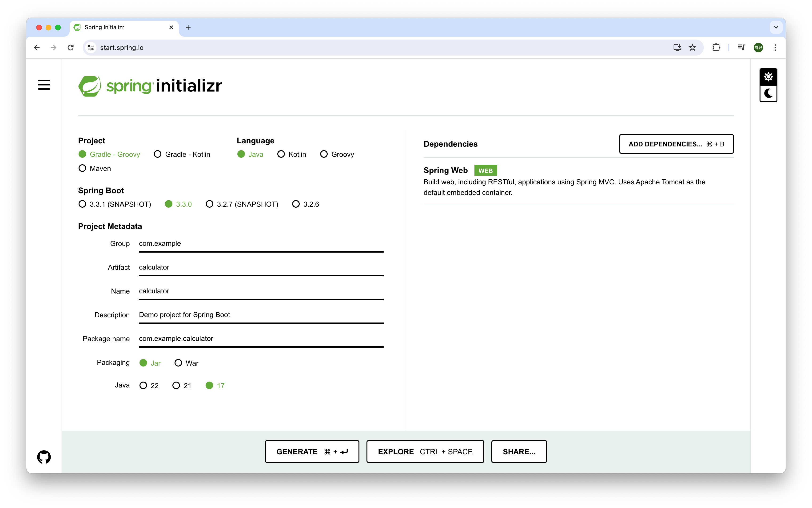Select Java version 17
Image resolution: width=812 pixels, height=508 pixels.
tap(215, 385)
